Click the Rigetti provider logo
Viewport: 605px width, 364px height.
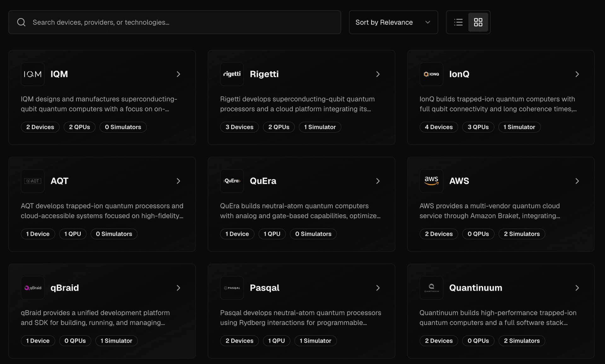click(232, 74)
